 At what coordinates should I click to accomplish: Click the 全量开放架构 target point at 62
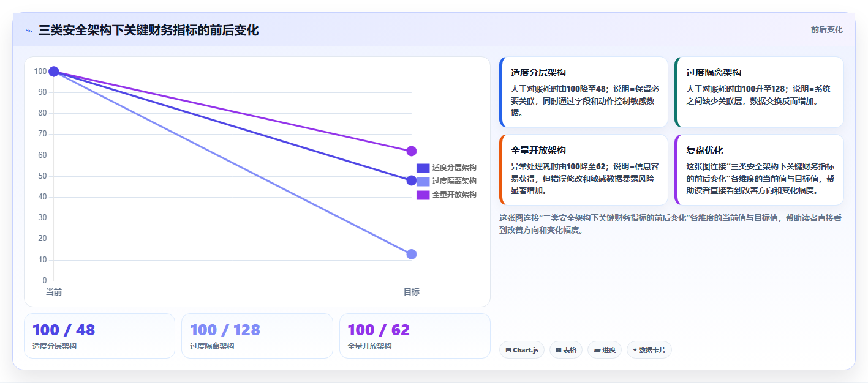412,151
